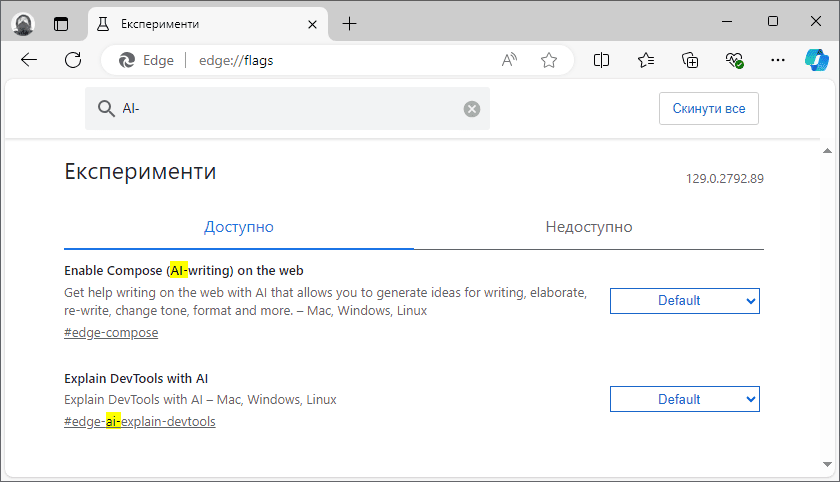Click the Enable Compose (AI-writing) title
The width and height of the screenshot is (840, 482).
184,271
